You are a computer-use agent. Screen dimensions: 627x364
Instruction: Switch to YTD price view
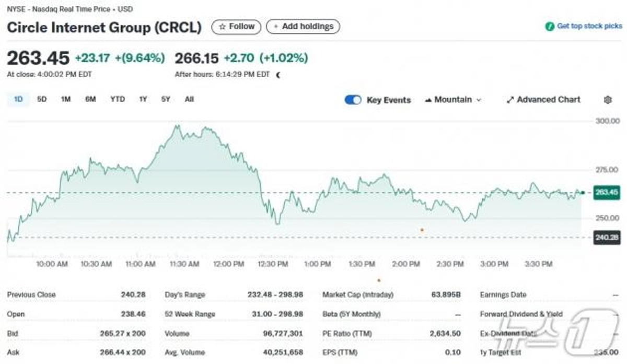pos(118,99)
